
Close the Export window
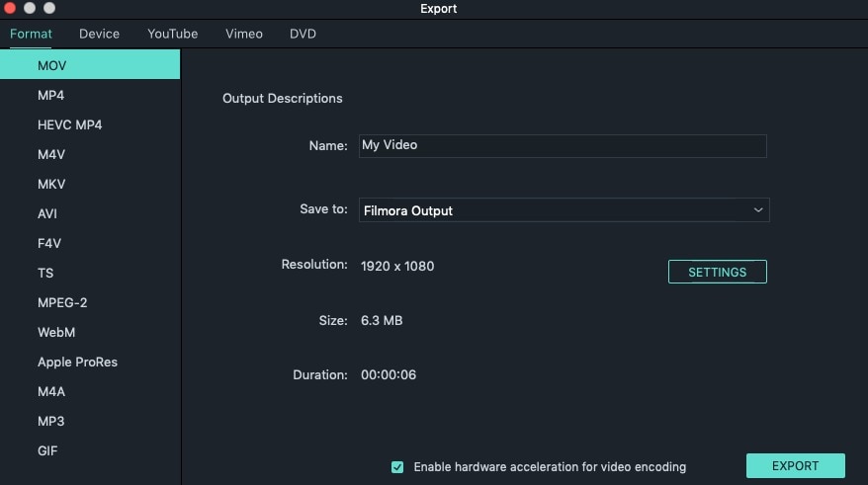tap(10, 9)
